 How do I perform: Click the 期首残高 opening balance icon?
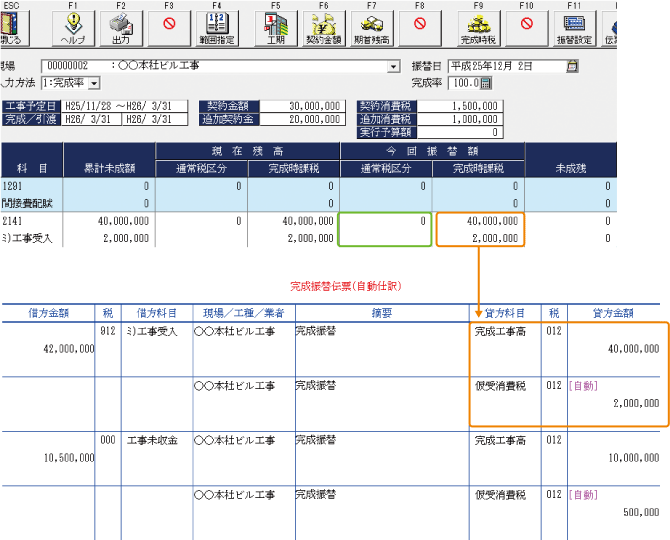click(x=373, y=26)
